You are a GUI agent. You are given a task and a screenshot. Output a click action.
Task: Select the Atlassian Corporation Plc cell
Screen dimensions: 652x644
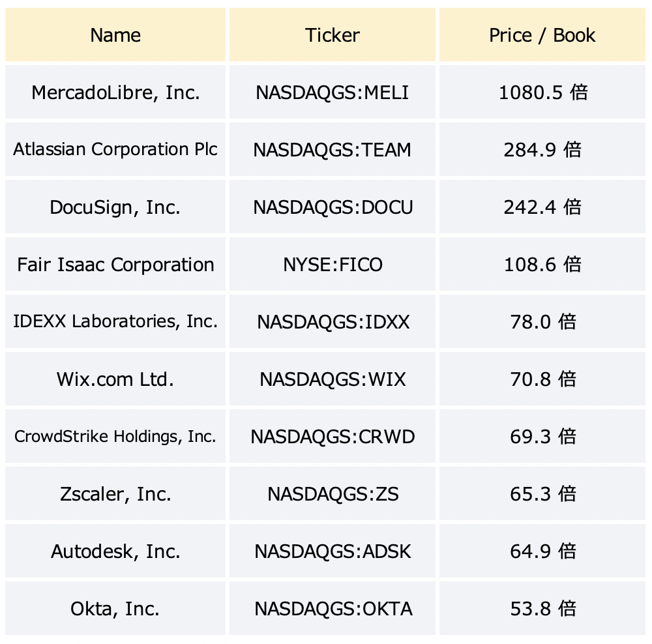(115, 149)
